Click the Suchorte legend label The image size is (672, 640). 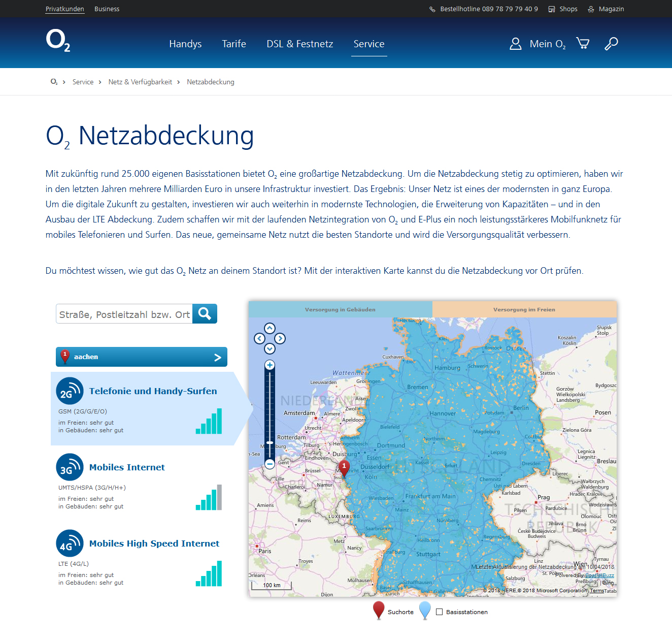click(400, 612)
